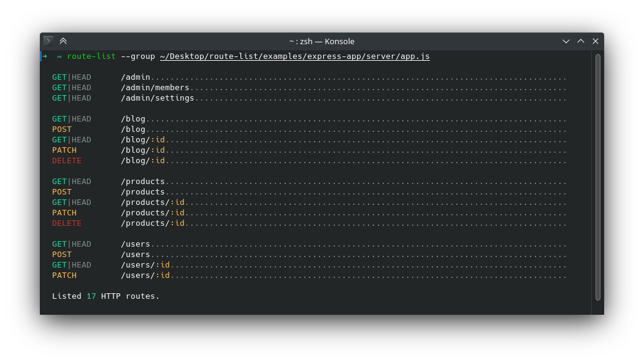Screen dimensions: 644x362
Task: Click the green arrow prompt indicator
Action: pos(44,56)
